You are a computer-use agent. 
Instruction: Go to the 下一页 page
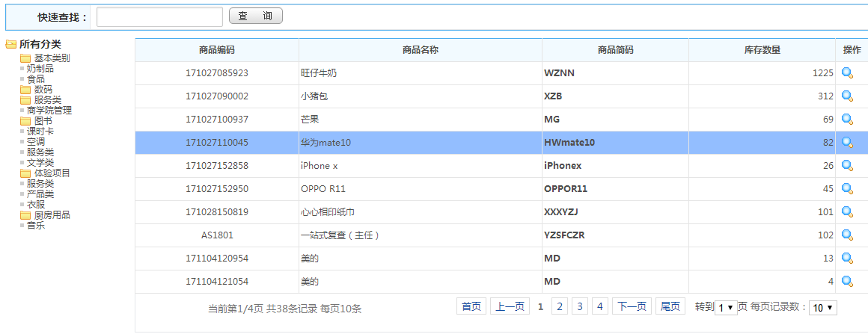coord(631,306)
